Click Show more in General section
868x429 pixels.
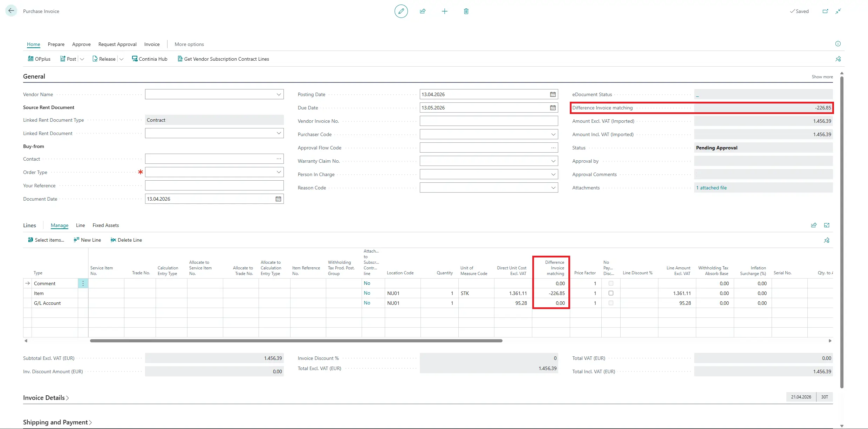click(822, 77)
